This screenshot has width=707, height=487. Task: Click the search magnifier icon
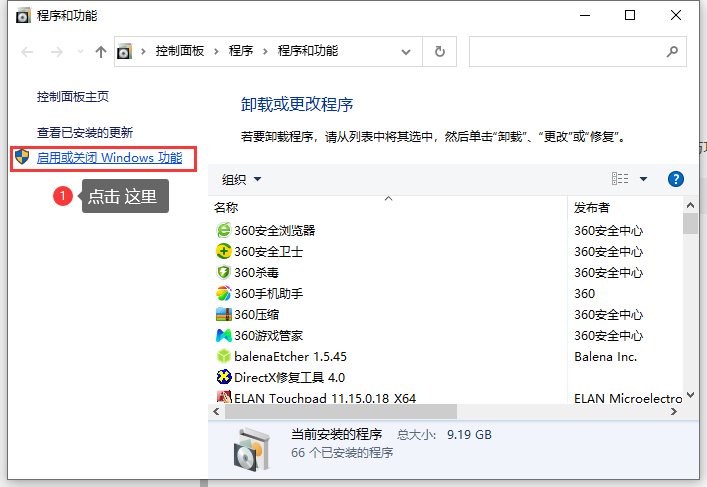pyautogui.click(x=672, y=51)
